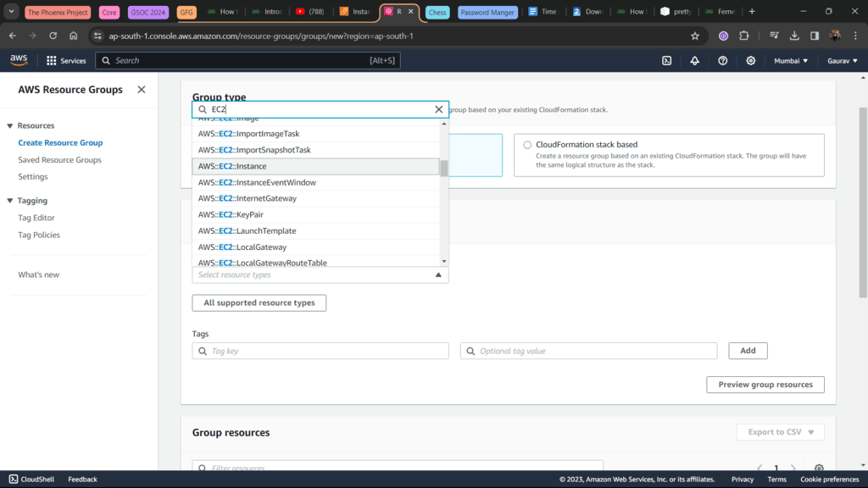Open Feedback in the footer
Image resolution: width=868 pixels, height=488 pixels.
click(82, 480)
